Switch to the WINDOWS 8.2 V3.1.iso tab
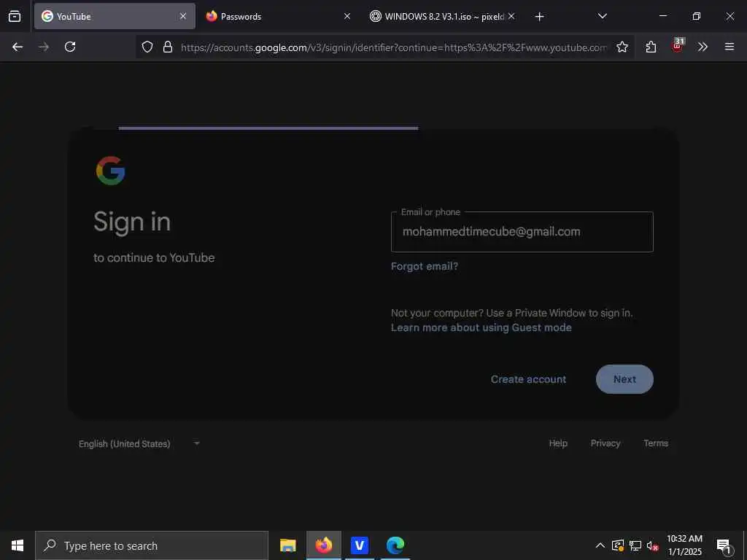The width and height of the screenshot is (747, 560). [442, 16]
